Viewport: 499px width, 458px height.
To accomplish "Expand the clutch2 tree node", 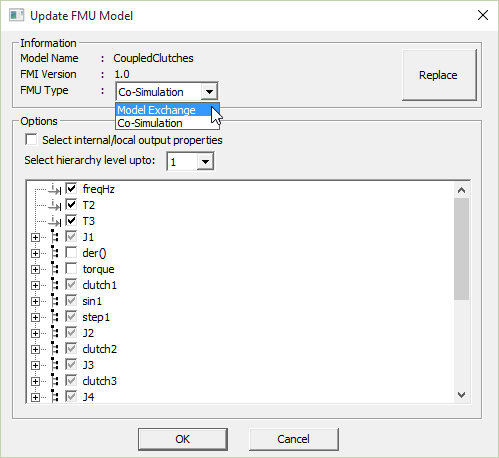I will point(35,349).
